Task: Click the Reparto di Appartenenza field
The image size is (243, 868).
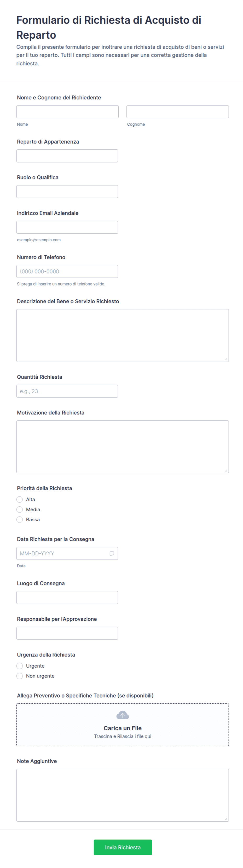Action: (67, 156)
